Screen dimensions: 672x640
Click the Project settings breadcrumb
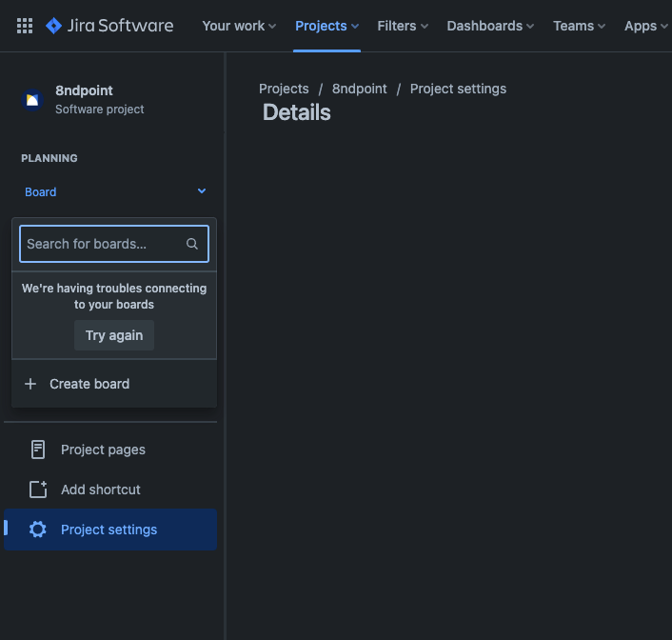458,89
